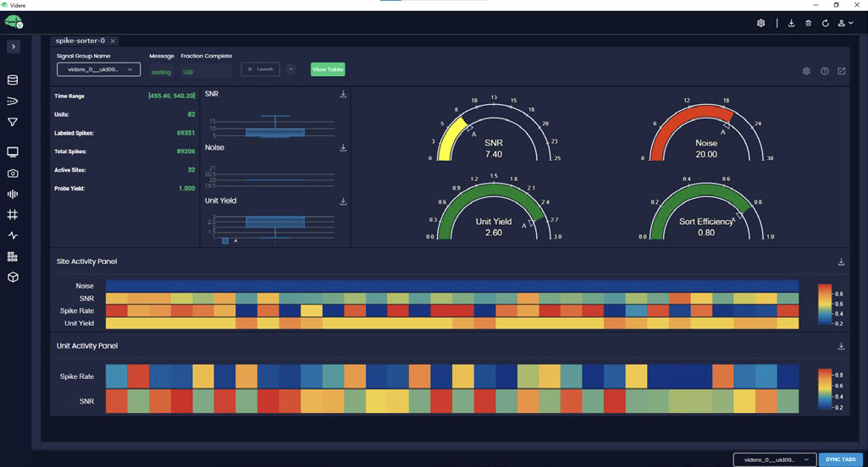Click the Site Activity Panel title

point(86,261)
